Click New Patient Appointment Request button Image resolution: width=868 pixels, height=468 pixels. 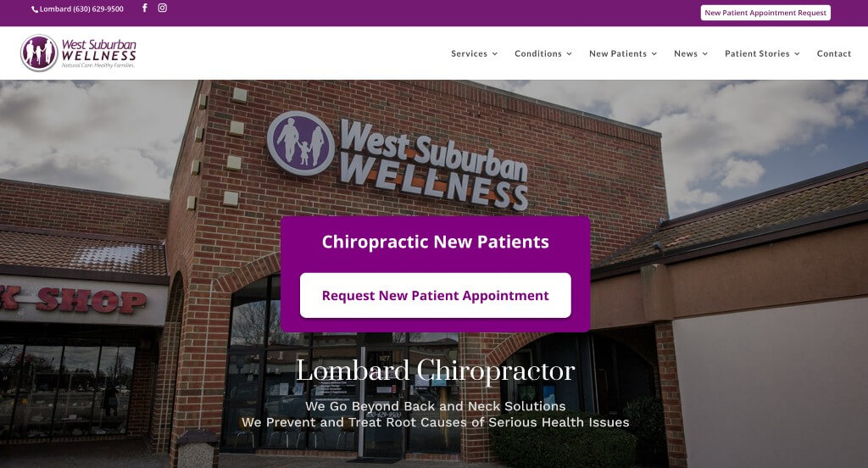tap(765, 13)
